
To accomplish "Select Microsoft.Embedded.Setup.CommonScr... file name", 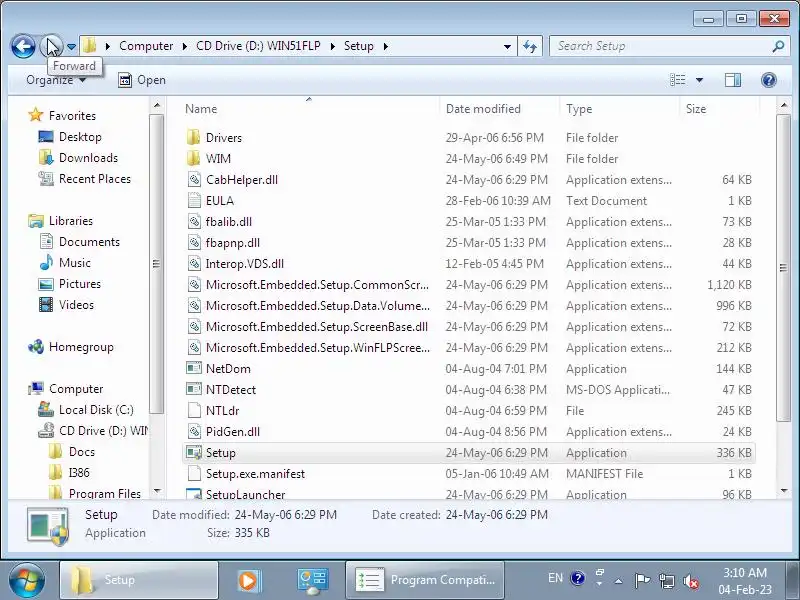I will [317, 285].
